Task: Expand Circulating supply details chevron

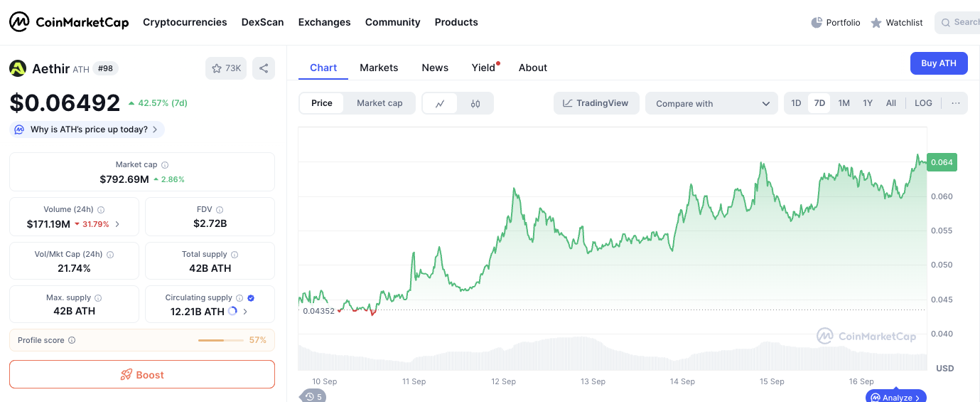Action: click(x=246, y=312)
